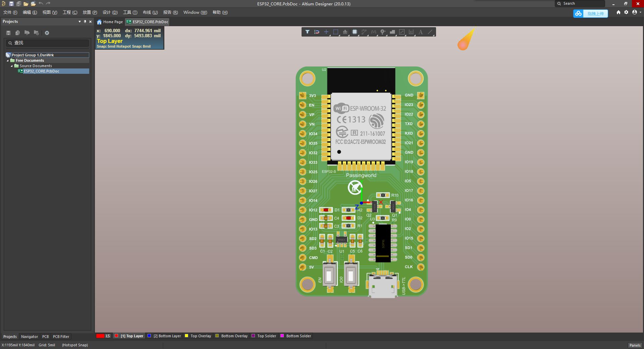
Task: Select the Move objects cross tool
Action: pos(326,32)
